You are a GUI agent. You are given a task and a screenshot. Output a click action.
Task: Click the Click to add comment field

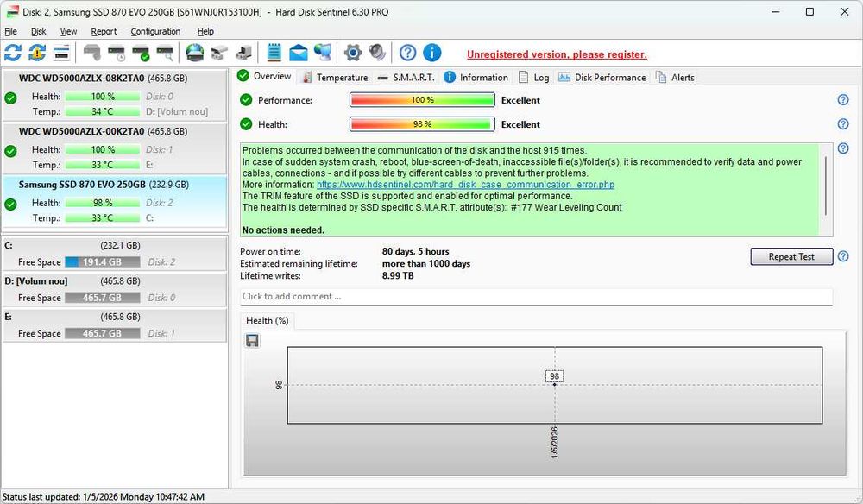click(536, 296)
